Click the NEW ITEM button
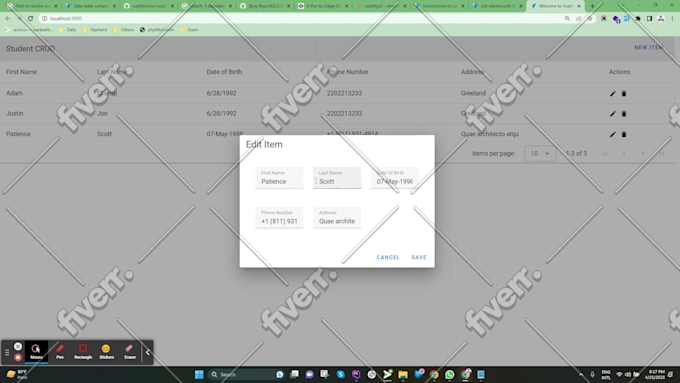Viewport: 680px width, 383px height. point(649,47)
